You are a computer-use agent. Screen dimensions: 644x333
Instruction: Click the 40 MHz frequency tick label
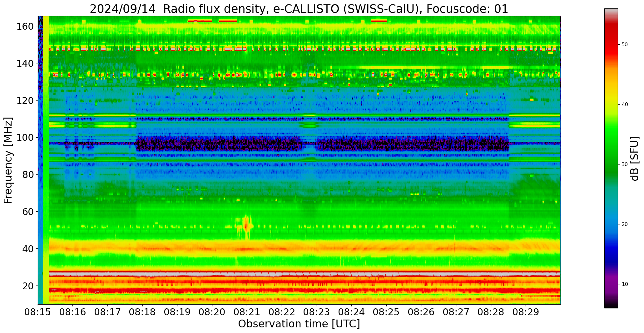pyautogui.click(x=28, y=249)
